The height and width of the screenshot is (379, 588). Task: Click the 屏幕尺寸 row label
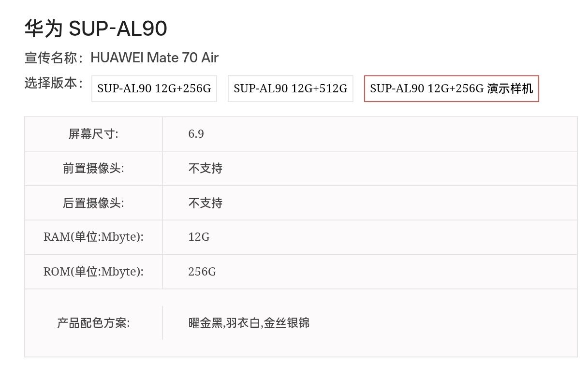(x=93, y=134)
